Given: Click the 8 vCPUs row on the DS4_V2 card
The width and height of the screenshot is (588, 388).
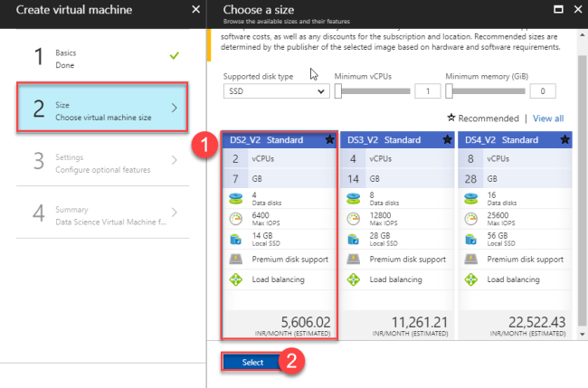Looking at the screenshot, I should 515,158.
